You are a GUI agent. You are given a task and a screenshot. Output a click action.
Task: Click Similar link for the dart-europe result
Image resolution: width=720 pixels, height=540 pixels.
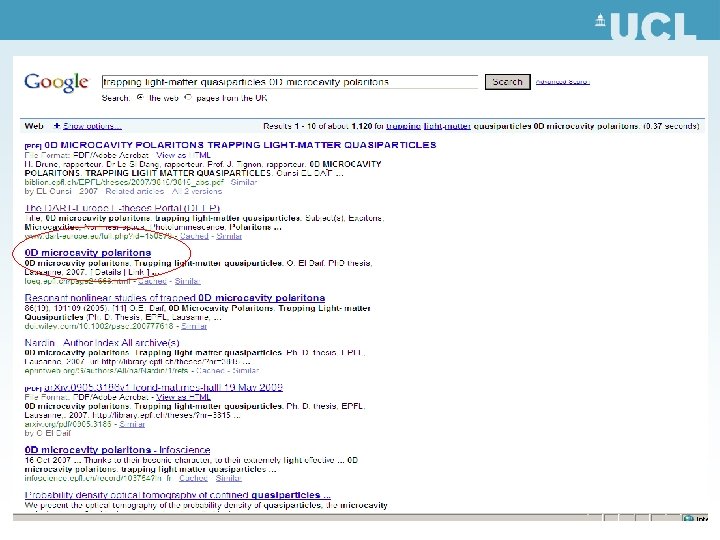tap(229, 236)
